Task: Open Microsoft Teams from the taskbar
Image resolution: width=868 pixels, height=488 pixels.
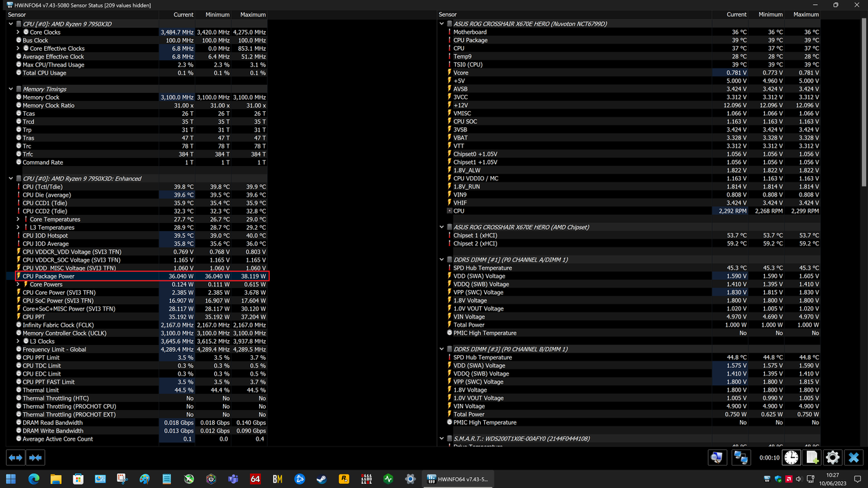Action: coord(233,479)
